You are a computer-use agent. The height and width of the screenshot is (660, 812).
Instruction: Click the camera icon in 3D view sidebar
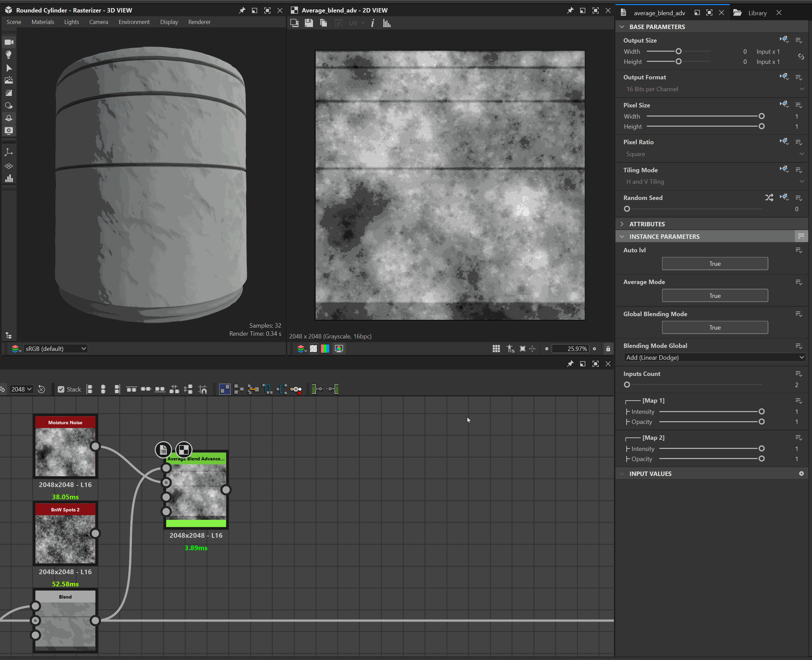tap(9, 42)
